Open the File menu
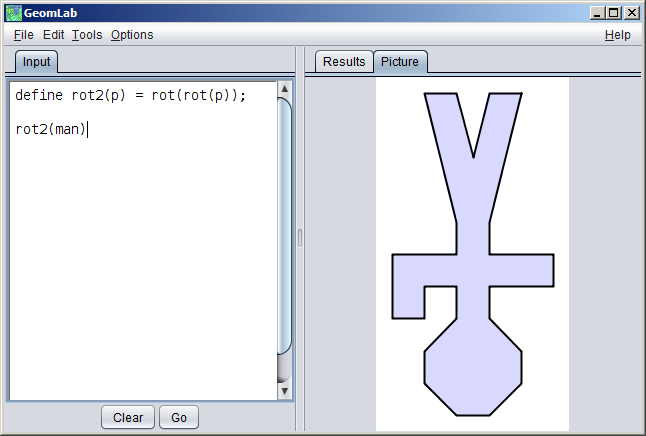This screenshot has height=436, width=646. (x=23, y=35)
